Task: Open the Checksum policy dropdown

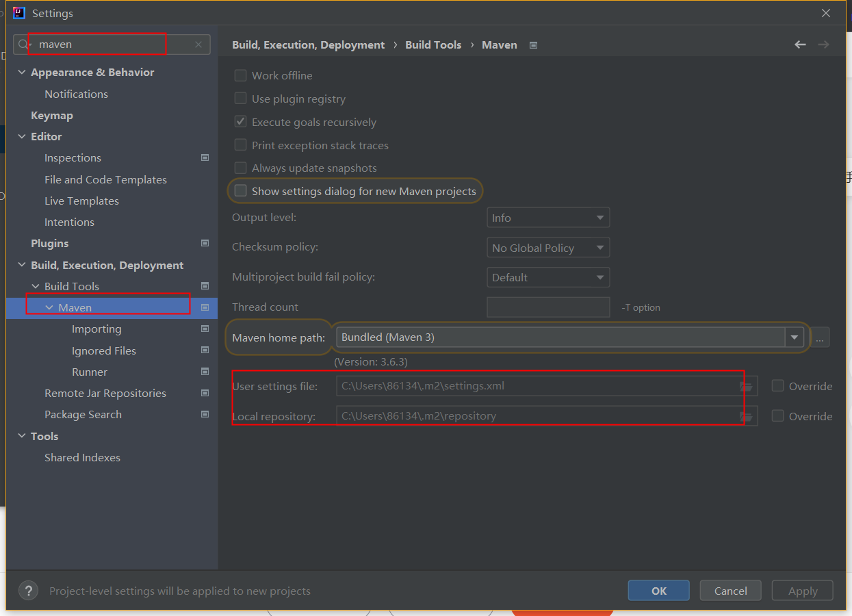Action: coord(548,248)
